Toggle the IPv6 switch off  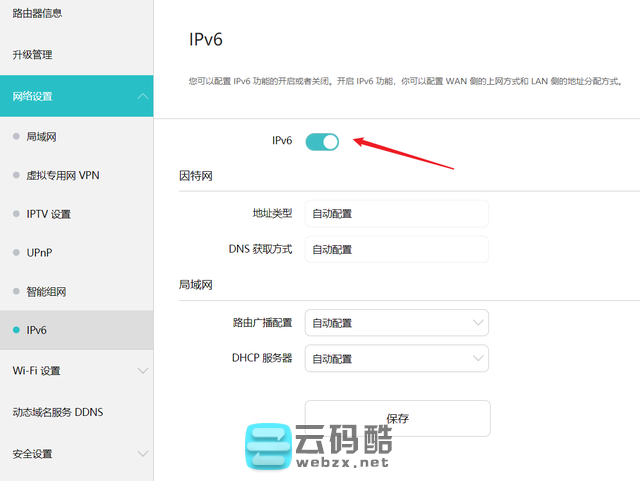(x=322, y=142)
